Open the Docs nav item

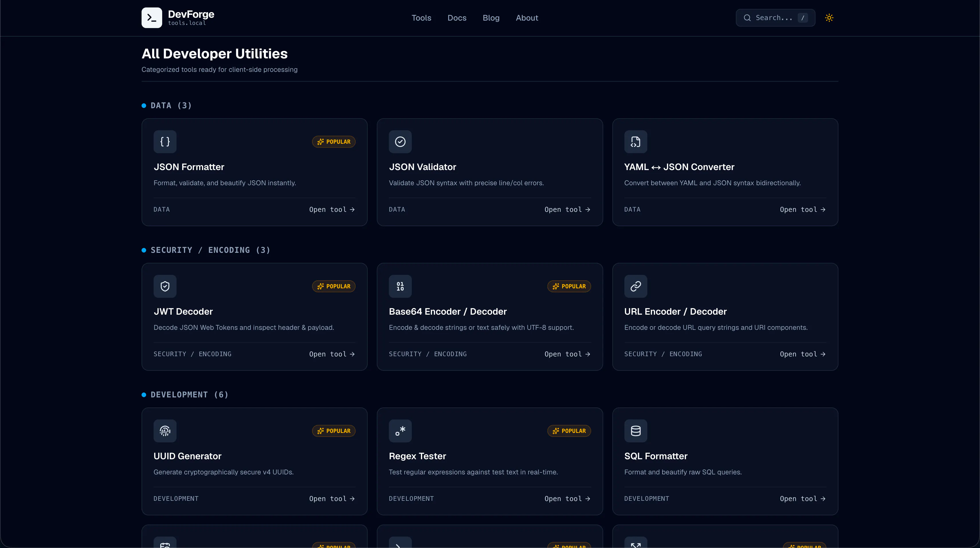[456, 18]
